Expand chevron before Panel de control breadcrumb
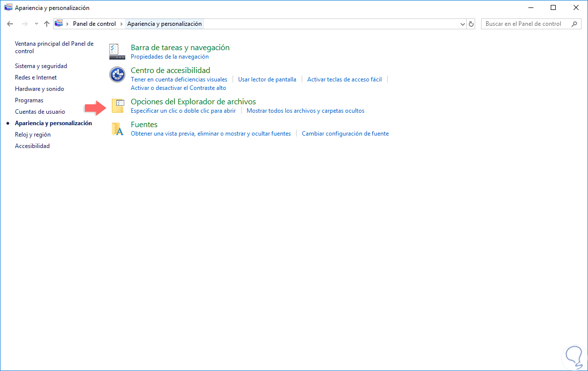The width and height of the screenshot is (588, 371). pyautogui.click(x=67, y=24)
